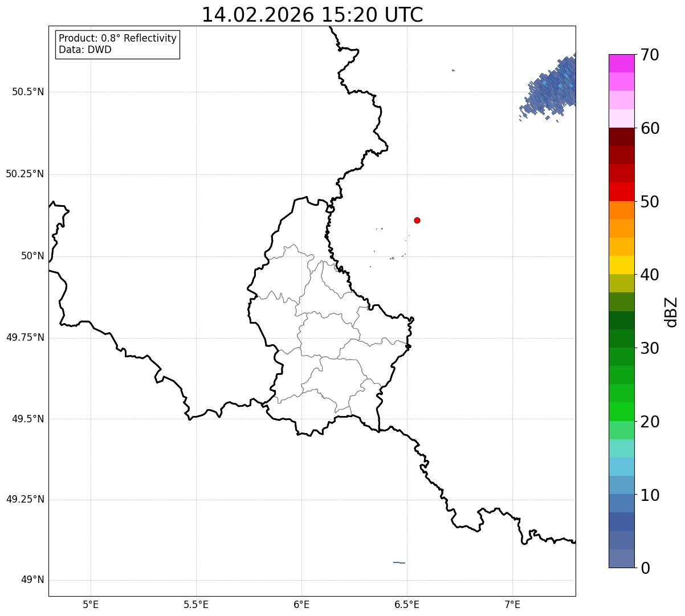685x616 pixels.
Task: Click the longitude label "7°E"
Action: click(x=513, y=605)
